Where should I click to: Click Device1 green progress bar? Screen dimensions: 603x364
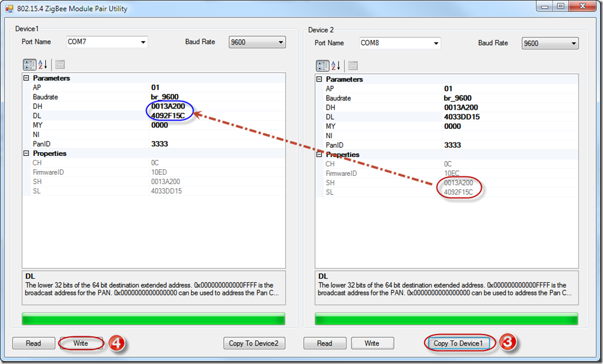tap(154, 319)
